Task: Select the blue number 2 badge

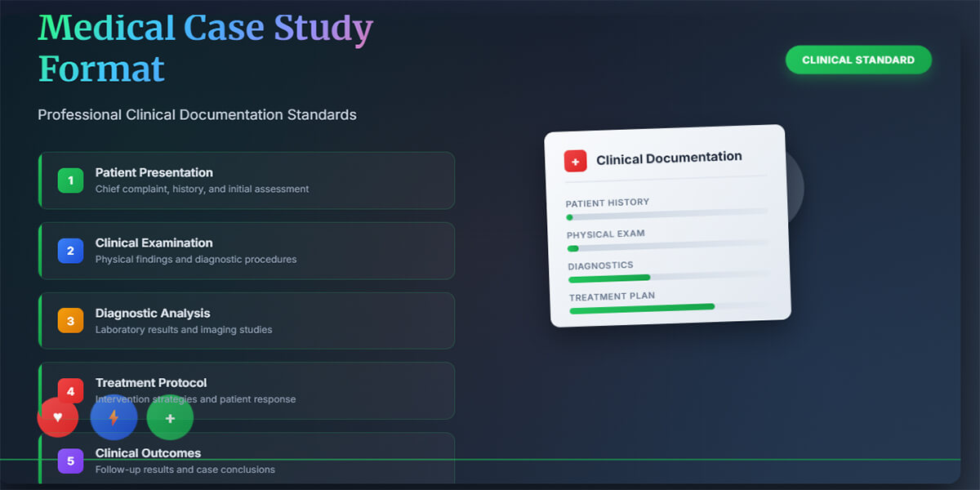Action: pos(69,251)
